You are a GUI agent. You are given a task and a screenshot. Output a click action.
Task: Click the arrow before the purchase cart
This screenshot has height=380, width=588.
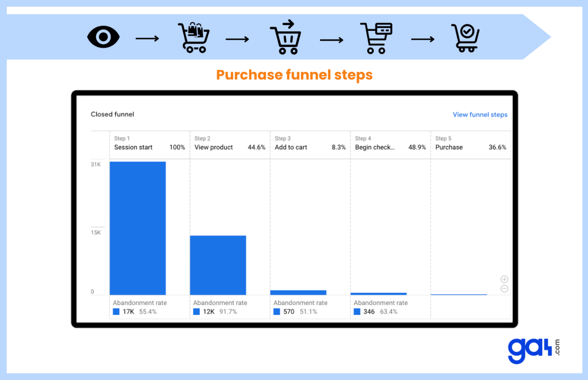pyautogui.click(x=423, y=38)
